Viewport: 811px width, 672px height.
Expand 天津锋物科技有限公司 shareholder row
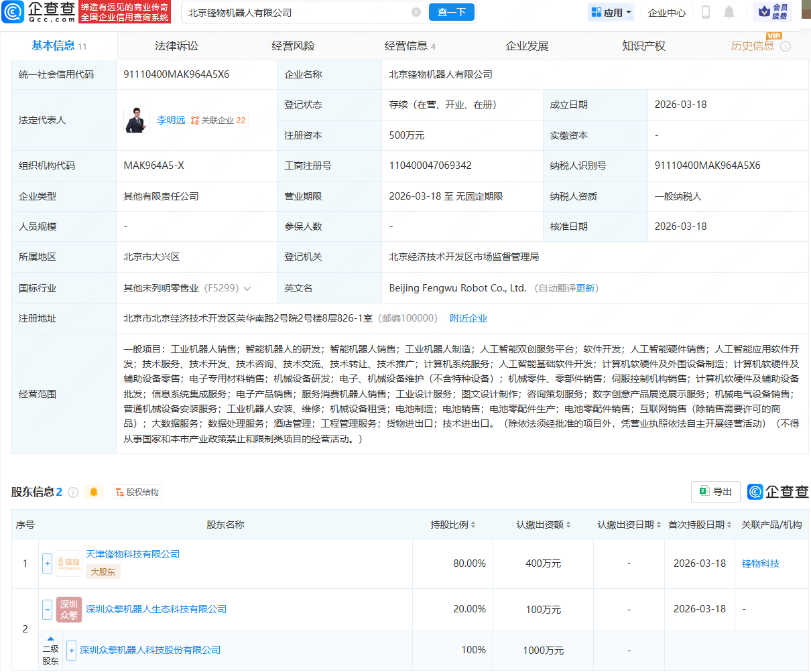[x=47, y=563]
